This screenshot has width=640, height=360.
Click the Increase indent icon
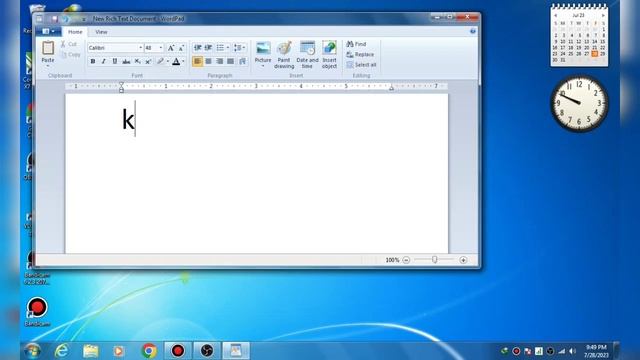pyautogui.click(x=208, y=48)
